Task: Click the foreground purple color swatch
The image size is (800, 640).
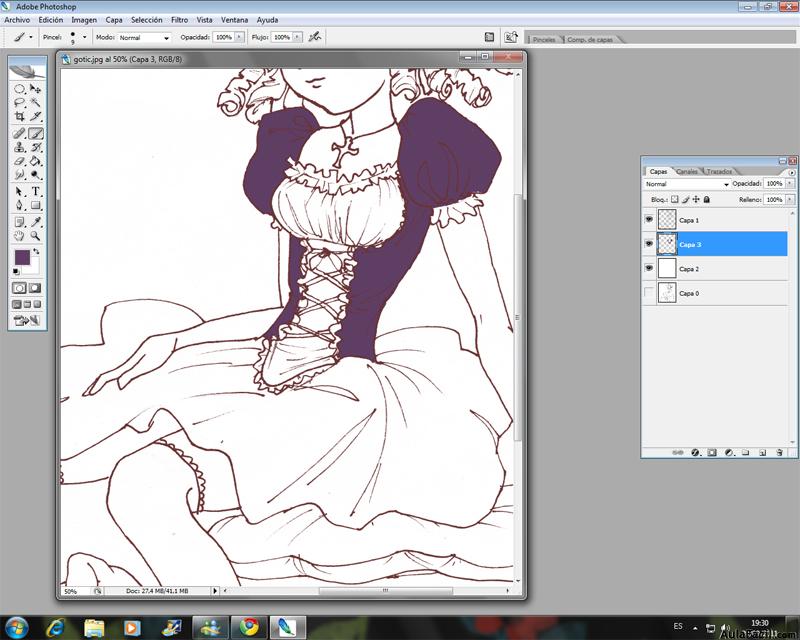Action: tap(22, 257)
